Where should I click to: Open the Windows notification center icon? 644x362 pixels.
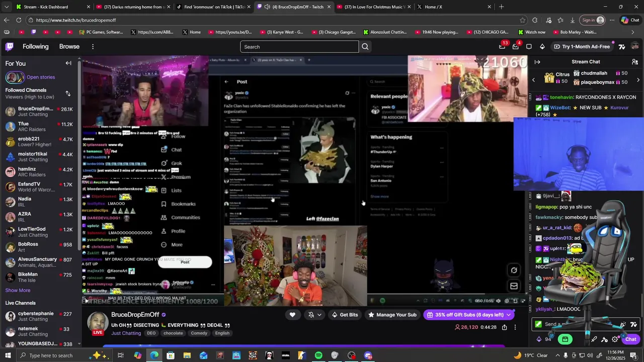633,355
